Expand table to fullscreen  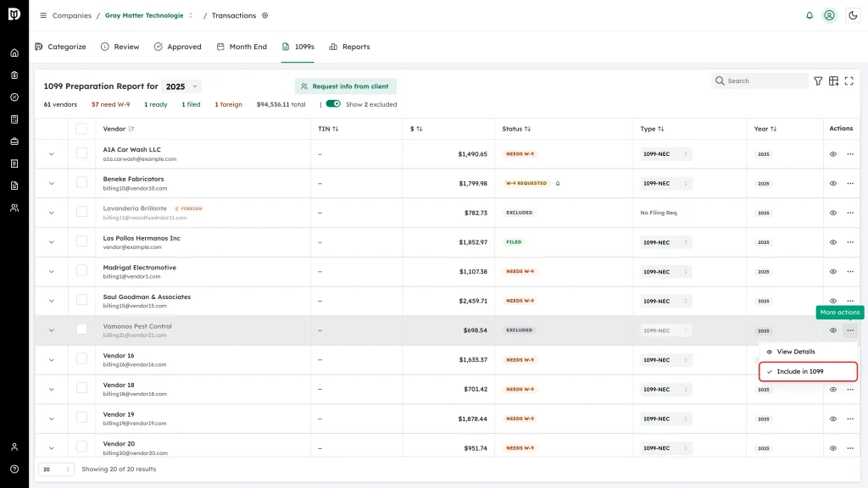(x=849, y=80)
